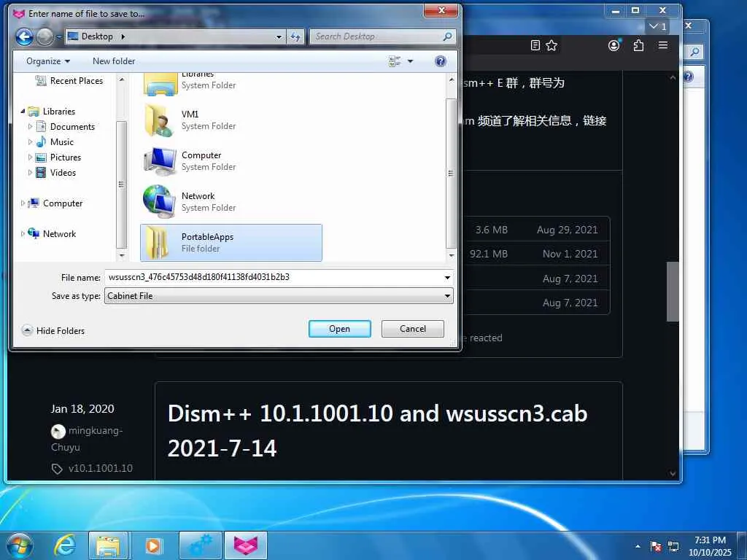
Task: Click the recent pages dropdown arrow beside Forward
Action: click(58, 36)
